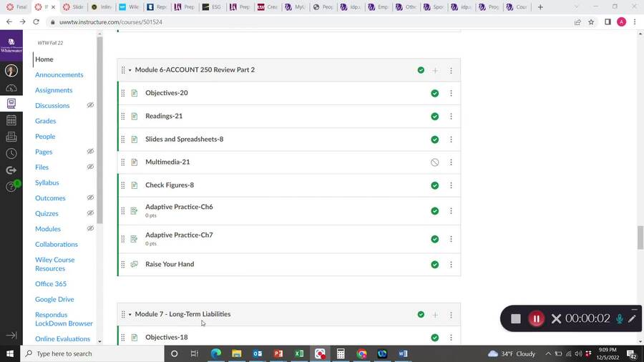Open the Canvas Help icon
This screenshot has height=362, width=644.
[x=11, y=187]
